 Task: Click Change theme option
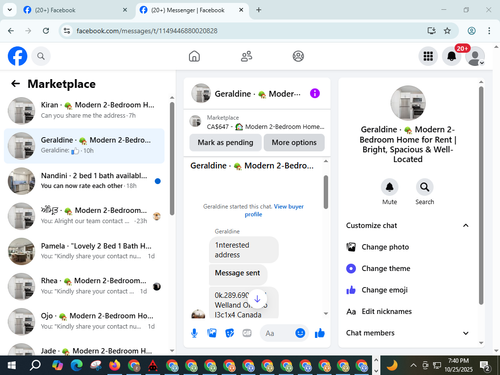[408, 268]
